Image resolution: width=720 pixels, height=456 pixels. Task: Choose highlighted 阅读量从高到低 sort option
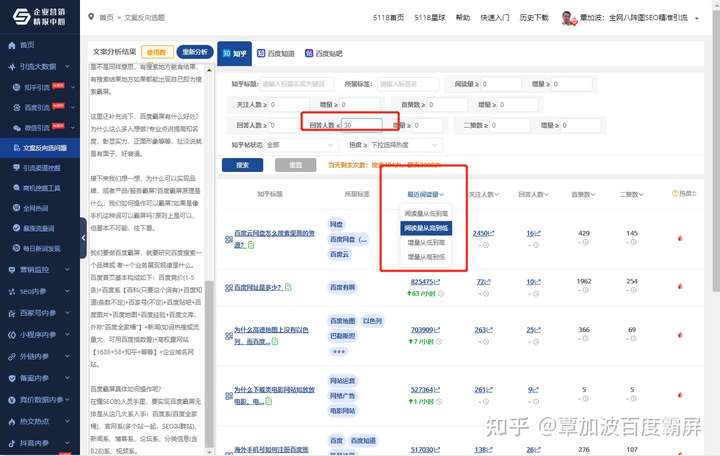click(x=426, y=228)
